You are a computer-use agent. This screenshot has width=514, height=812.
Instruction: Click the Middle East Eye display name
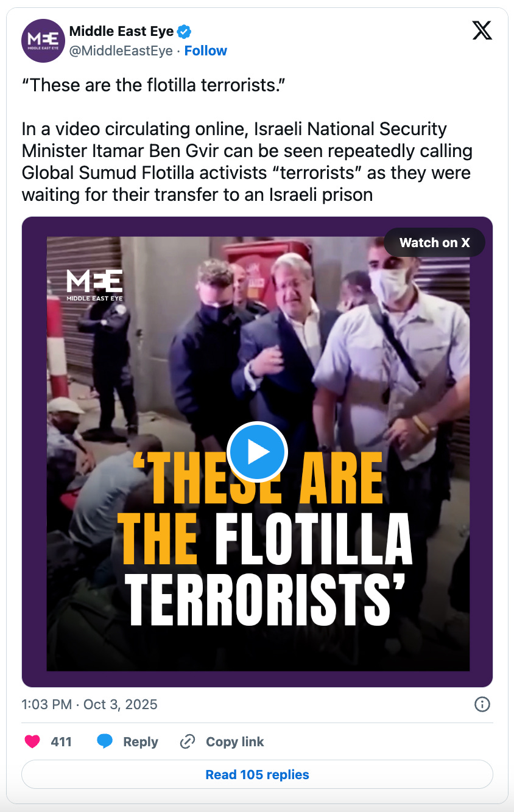[121, 32]
